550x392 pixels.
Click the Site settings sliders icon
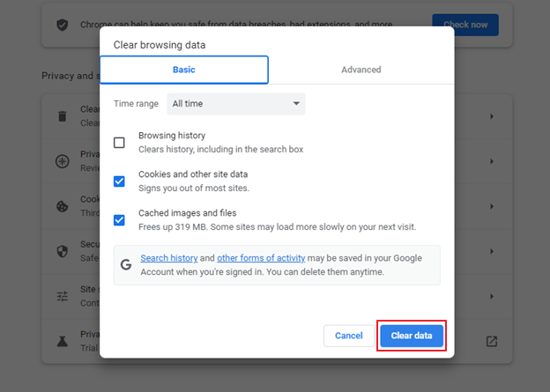[63, 296]
